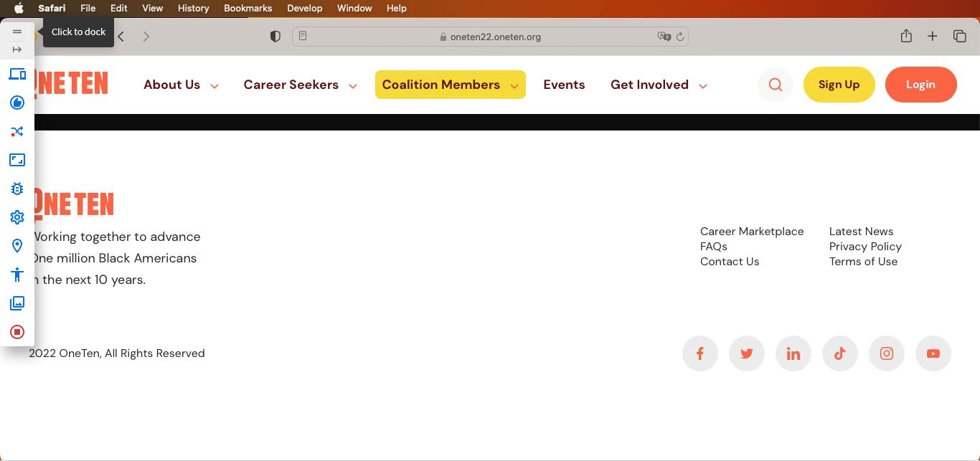The image size is (980, 461).
Task: Click the search magnifier on the OneTen header
Action: (776, 85)
